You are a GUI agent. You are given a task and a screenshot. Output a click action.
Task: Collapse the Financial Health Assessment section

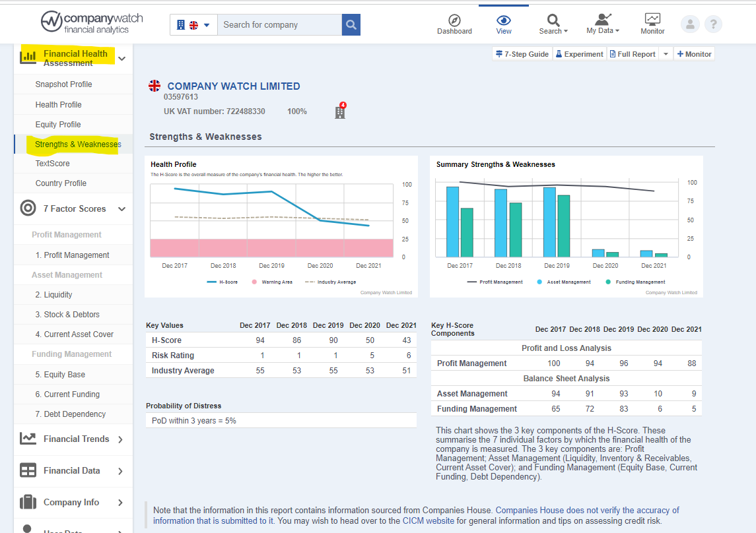(x=122, y=58)
